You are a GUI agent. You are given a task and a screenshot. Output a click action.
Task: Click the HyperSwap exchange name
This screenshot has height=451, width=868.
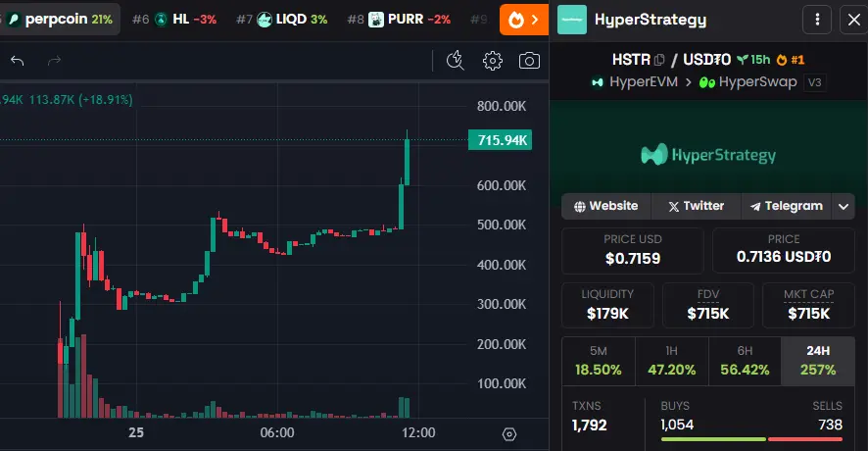(758, 82)
